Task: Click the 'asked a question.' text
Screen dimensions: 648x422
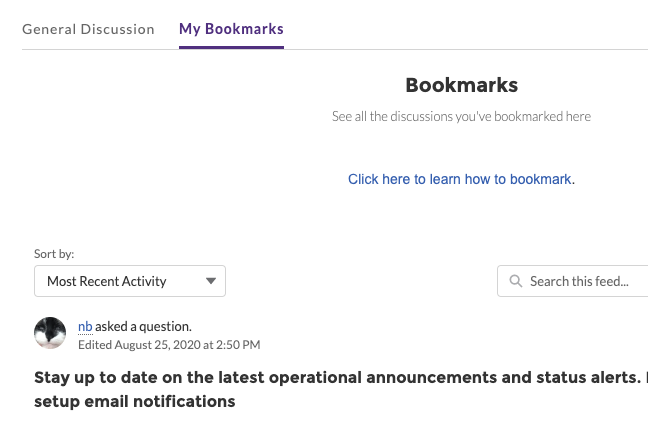Action: (143, 327)
